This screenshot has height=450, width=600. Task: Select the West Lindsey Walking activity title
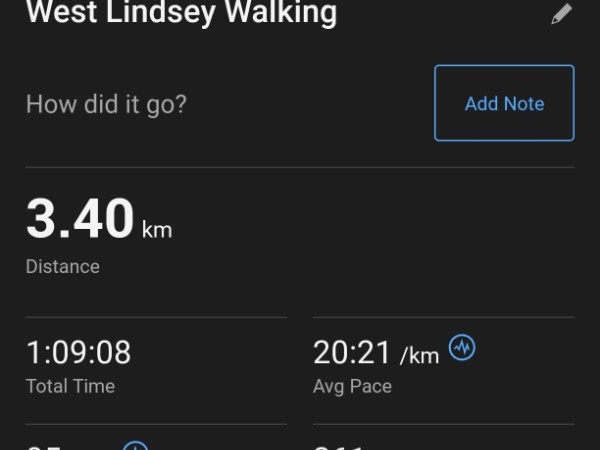[x=181, y=13]
